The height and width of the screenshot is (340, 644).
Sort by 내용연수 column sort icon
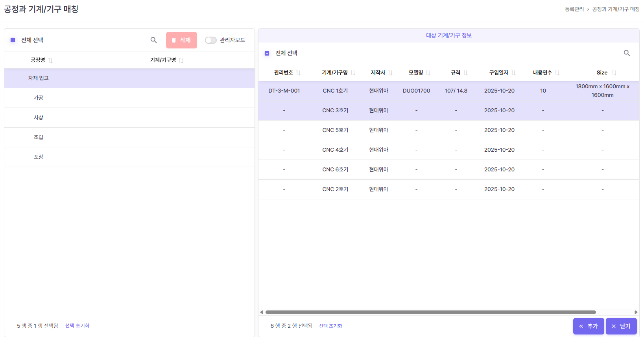pos(557,73)
